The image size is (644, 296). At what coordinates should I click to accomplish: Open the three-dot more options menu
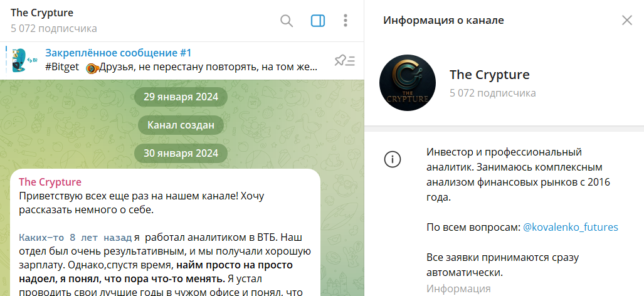coord(346,21)
